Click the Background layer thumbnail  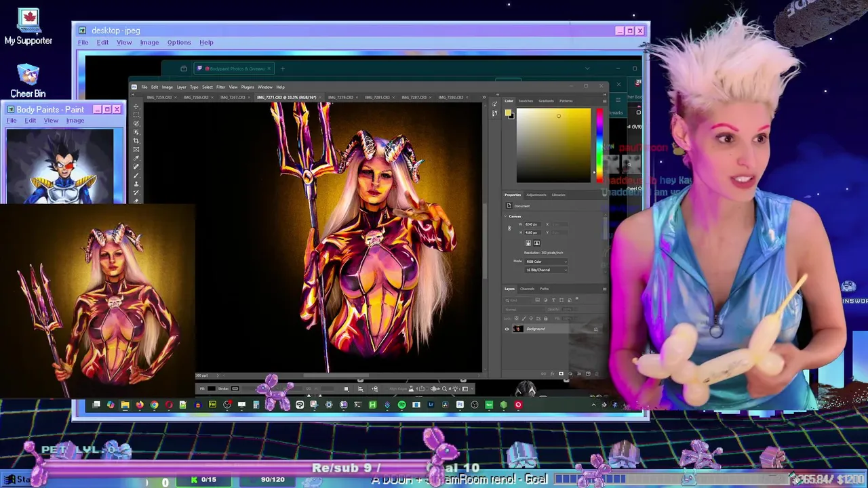tap(518, 329)
